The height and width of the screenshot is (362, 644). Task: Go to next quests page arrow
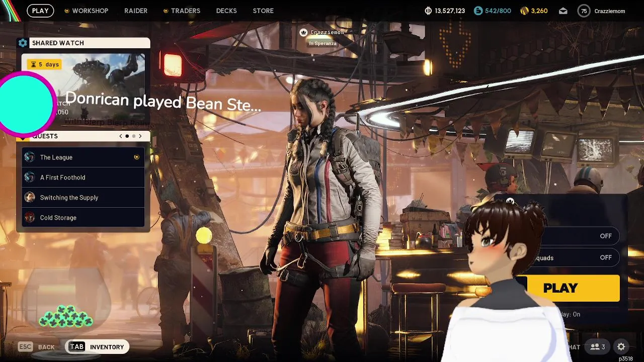pos(140,136)
